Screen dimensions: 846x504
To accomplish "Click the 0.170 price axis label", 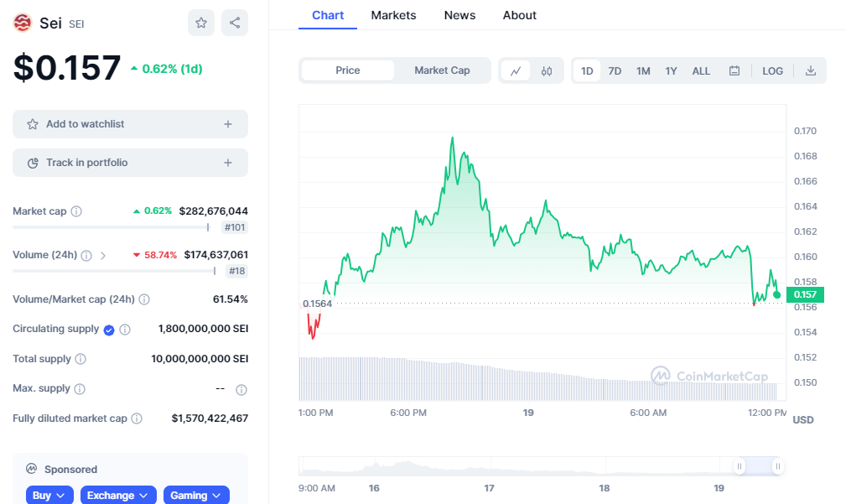I will (x=805, y=131).
